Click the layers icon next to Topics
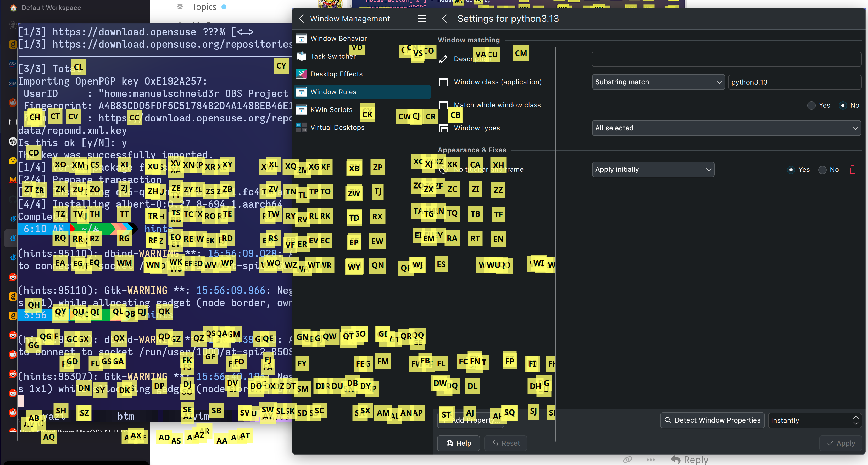The height and width of the screenshot is (465, 868). tap(180, 6)
